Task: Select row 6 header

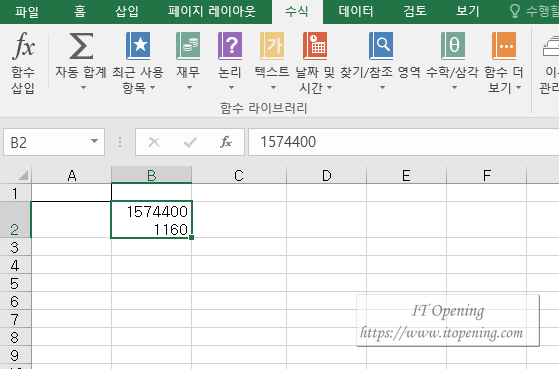Action: (15, 301)
